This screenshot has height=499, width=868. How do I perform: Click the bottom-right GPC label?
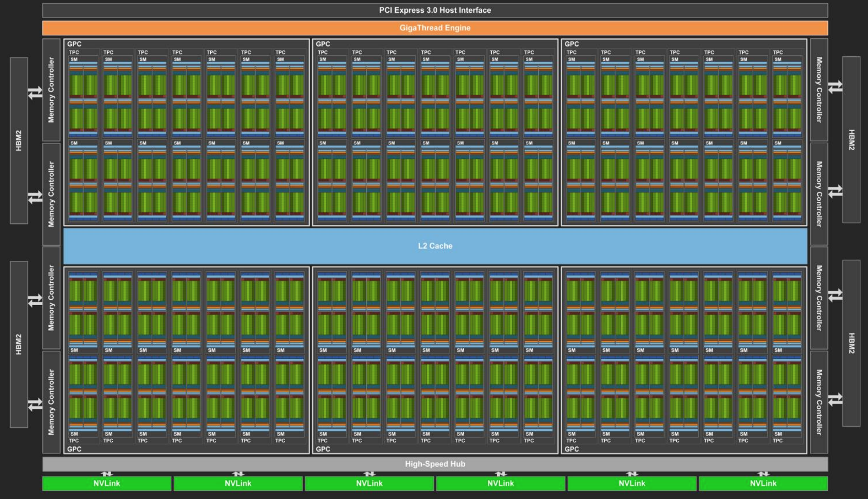pos(572,449)
